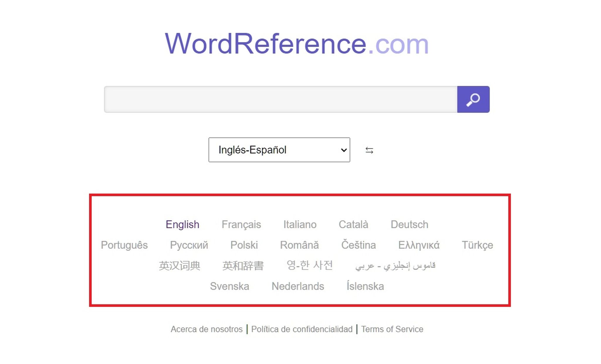Image resolution: width=601 pixels, height=364 pixels.
Task: Select Português from the language list
Action: tap(124, 245)
